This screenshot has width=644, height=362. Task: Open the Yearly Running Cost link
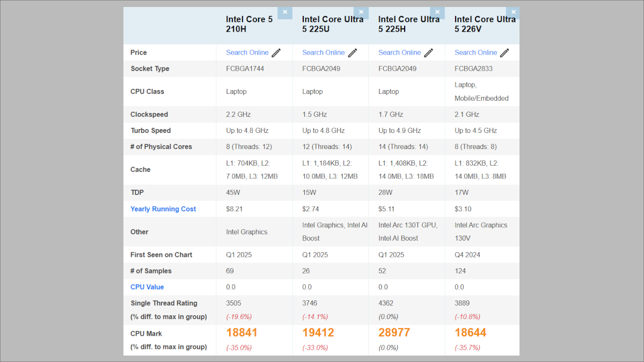click(x=163, y=209)
